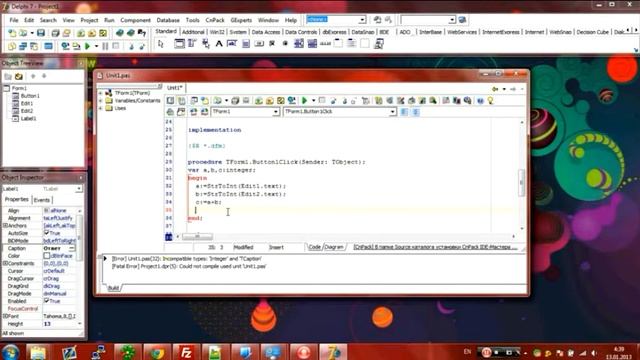Select the Frames component in palette
Image resolution: width=640 pixels, height=360 pixels.
[x=179, y=44]
